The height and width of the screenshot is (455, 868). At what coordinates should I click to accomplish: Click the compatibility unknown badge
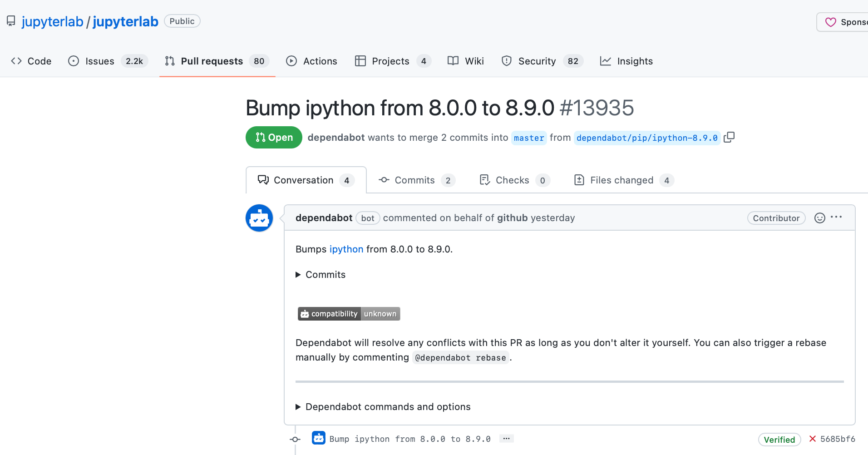[349, 314]
